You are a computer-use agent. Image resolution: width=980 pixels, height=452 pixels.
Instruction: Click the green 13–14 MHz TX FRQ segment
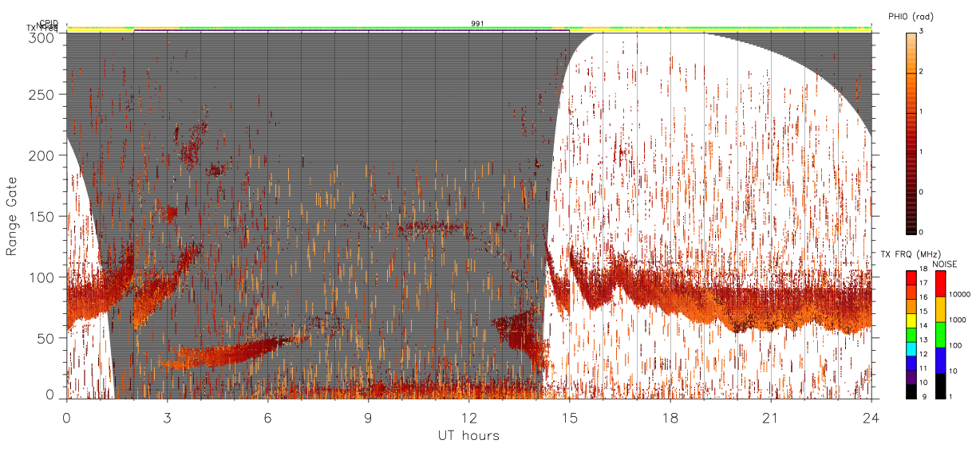(911, 335)
